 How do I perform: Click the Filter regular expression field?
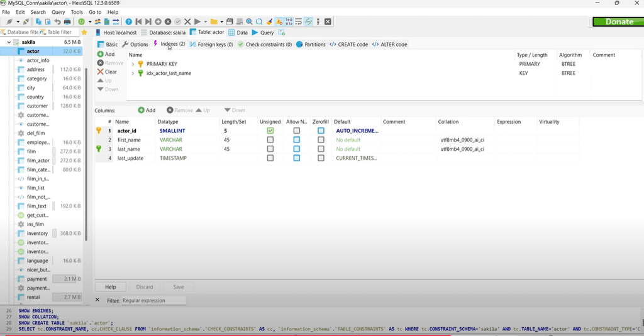[153, 301]
